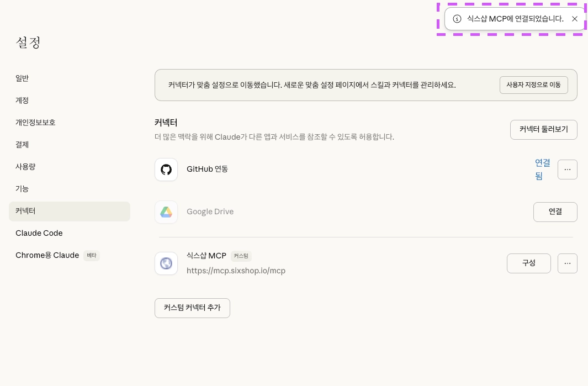Select 결제 in the sidebar
Image resolution: width=588 pixels, height=386 pixels.
[22, 145]
